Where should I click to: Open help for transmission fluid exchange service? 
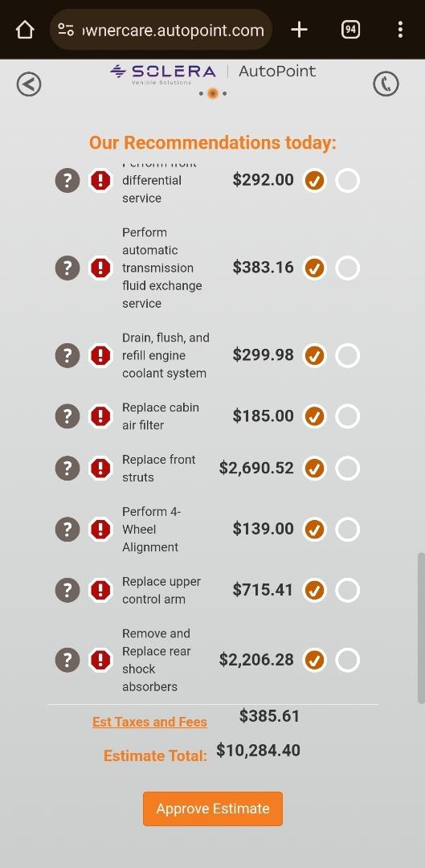(67, 268)
